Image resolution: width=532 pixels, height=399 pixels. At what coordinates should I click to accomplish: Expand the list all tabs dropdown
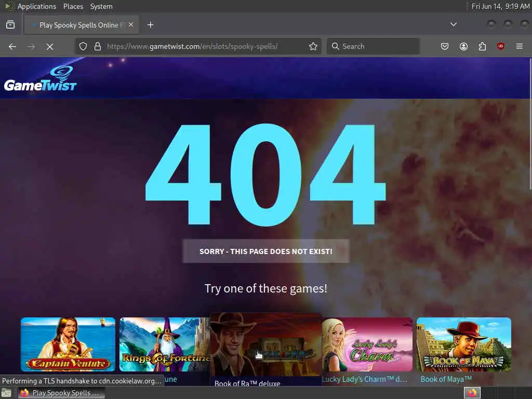453,25
